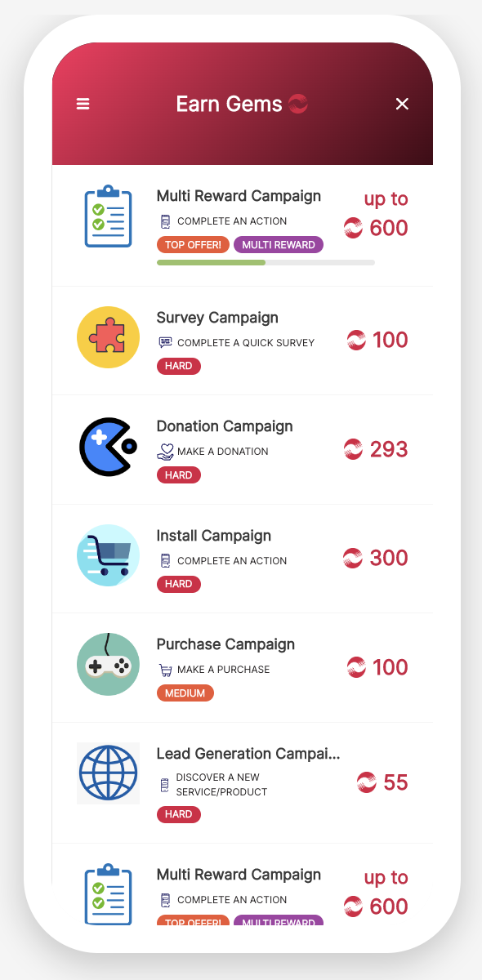Click the TOP OFFER! tag on first campaign
Viewport: 482px width, 980px height.
tap(194, 245)
